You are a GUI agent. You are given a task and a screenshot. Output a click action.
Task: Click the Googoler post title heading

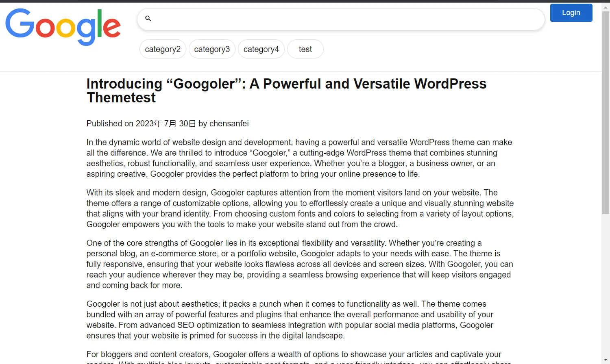[286, 91]
